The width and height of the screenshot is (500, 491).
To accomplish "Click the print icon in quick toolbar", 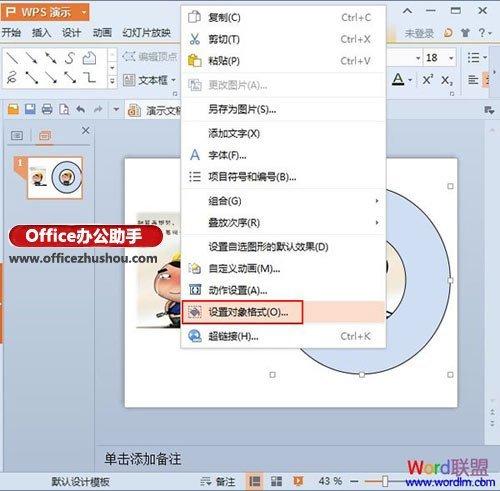I will point(47,109).
